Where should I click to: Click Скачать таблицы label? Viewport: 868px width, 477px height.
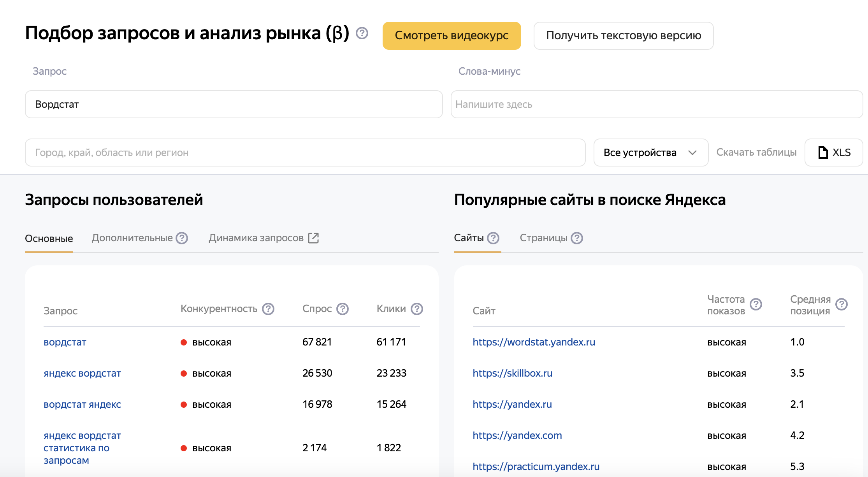click(x=757, y=153)
